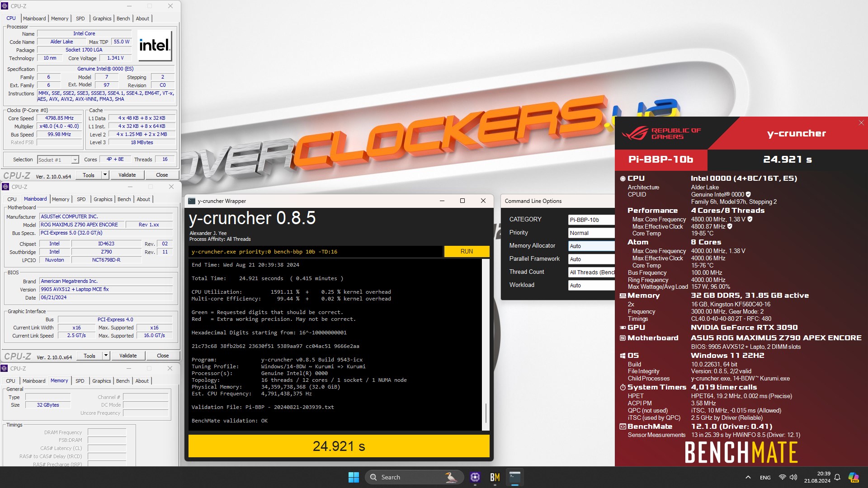Open Tools dropdown arrow in Mainboard CPU-Z
This screenshot has width=868, height=488.
click(106, 356)
